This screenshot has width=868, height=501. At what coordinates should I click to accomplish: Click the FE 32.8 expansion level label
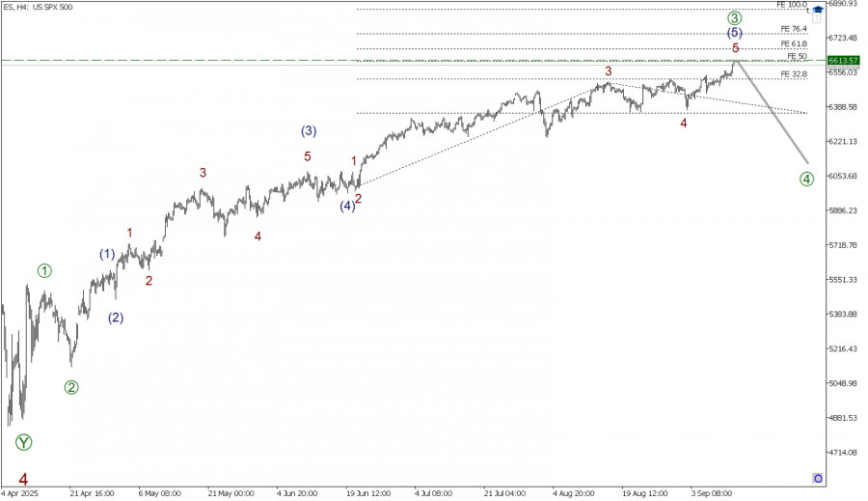(x=794, y=73)
